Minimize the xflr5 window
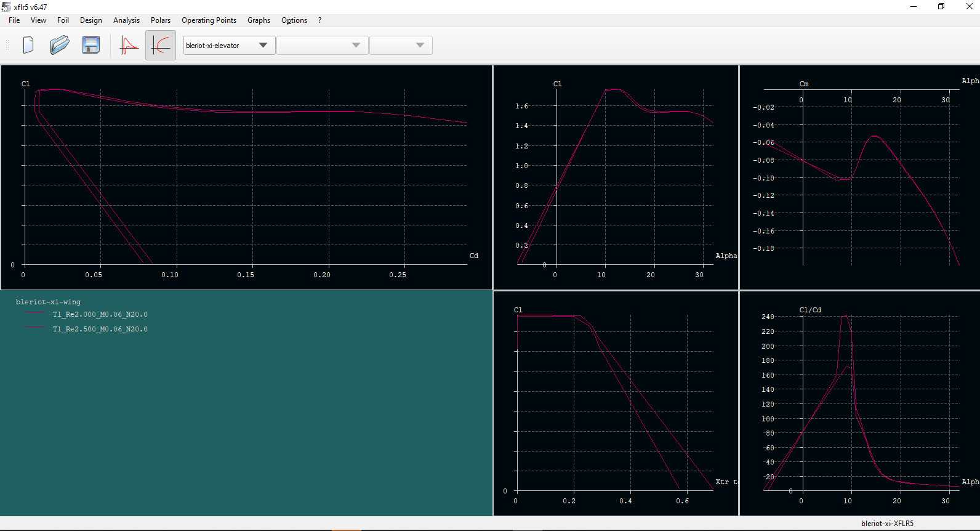The width and height of the screenshot is (980, 531). pos(914,7)
